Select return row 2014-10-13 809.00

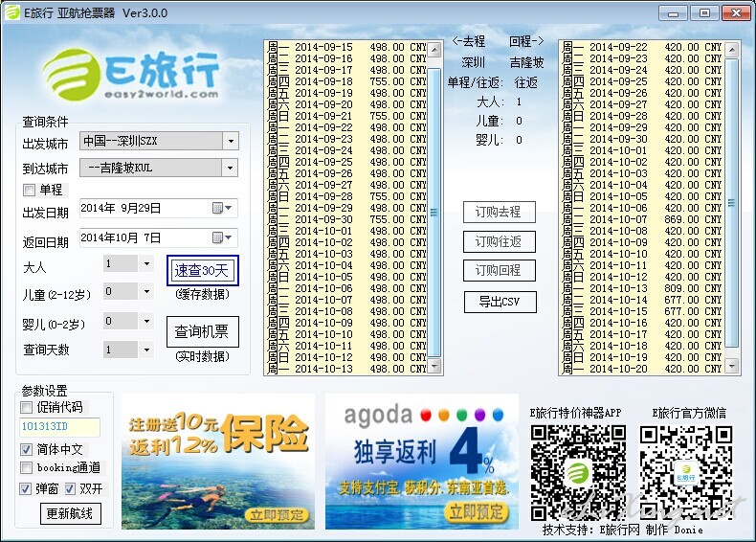coord(643,288)
